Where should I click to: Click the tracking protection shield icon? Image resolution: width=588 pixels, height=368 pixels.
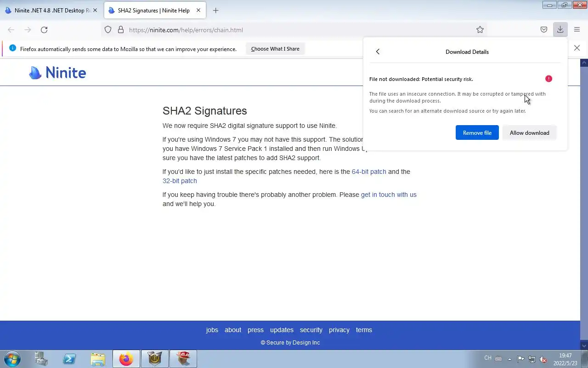click(108, 29)
